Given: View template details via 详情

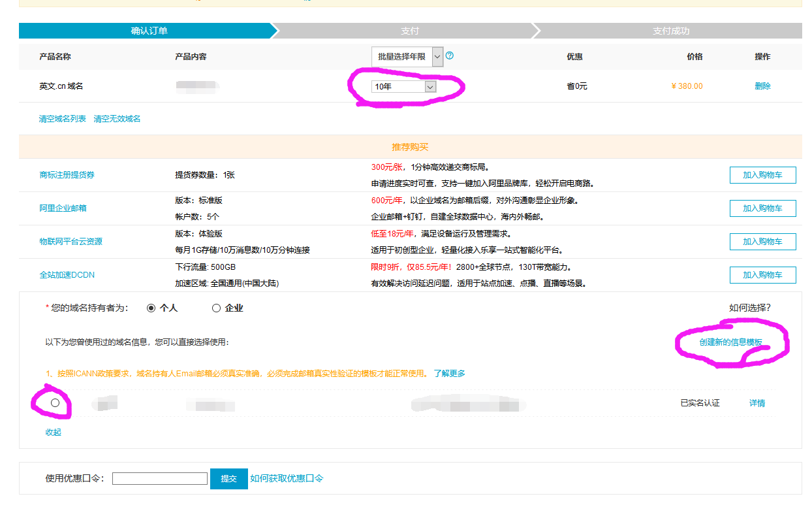Looking at the screenshot, I should tap(757, 403).
